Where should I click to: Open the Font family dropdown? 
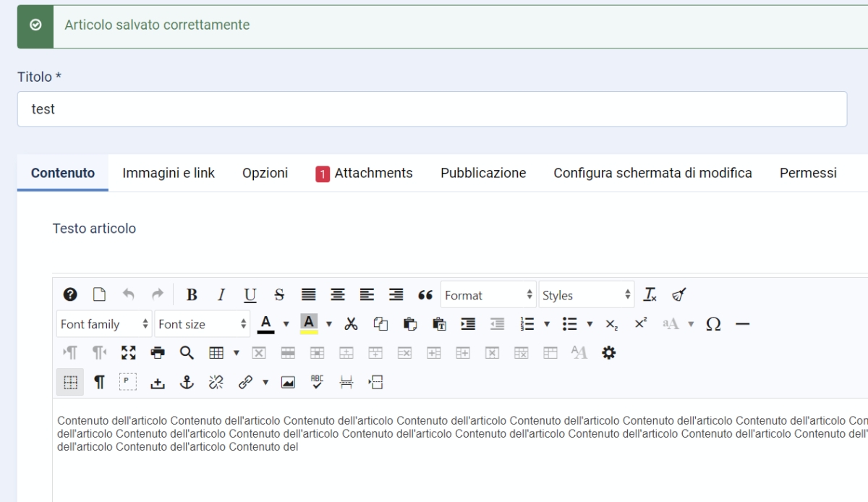coord(105,324)
